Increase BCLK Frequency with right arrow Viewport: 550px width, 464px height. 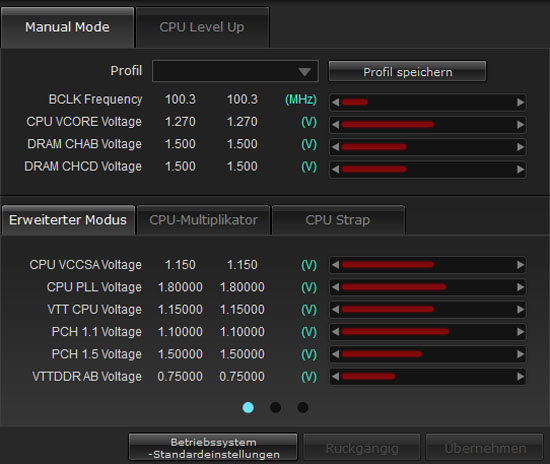pos(521,102)
